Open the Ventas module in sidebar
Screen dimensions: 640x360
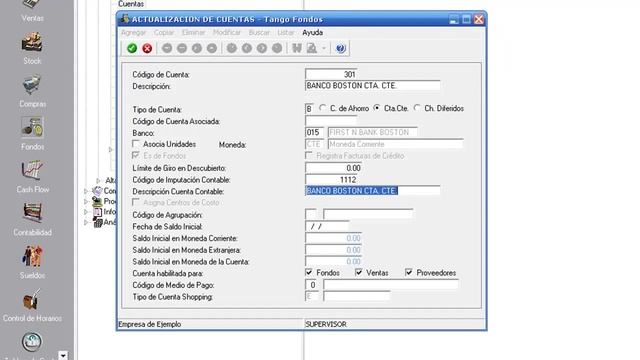(x=32, y=10)
